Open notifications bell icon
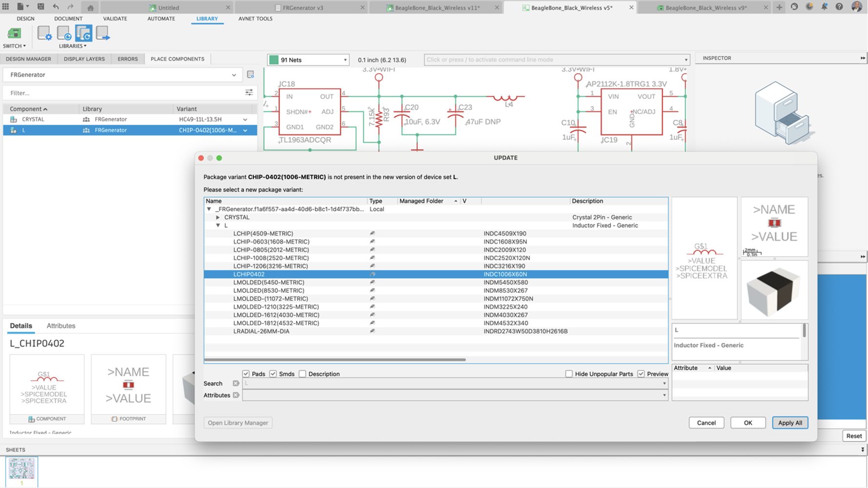 tap(824, 7)
